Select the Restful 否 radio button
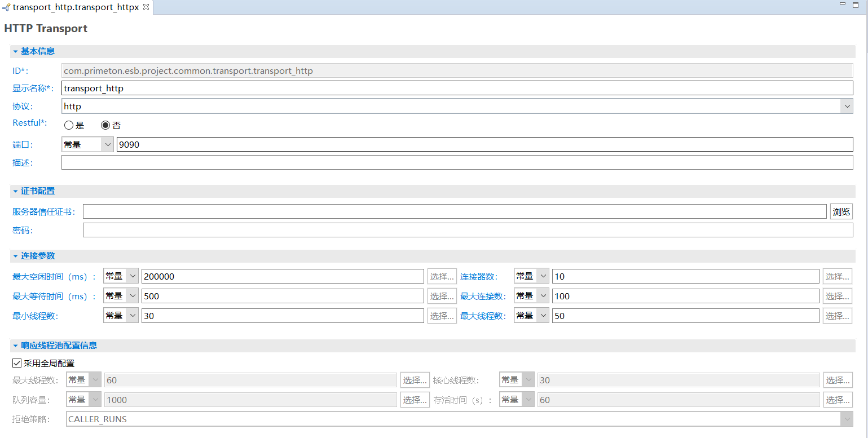This screenshot has width=868, height=438. click(105, 126)
